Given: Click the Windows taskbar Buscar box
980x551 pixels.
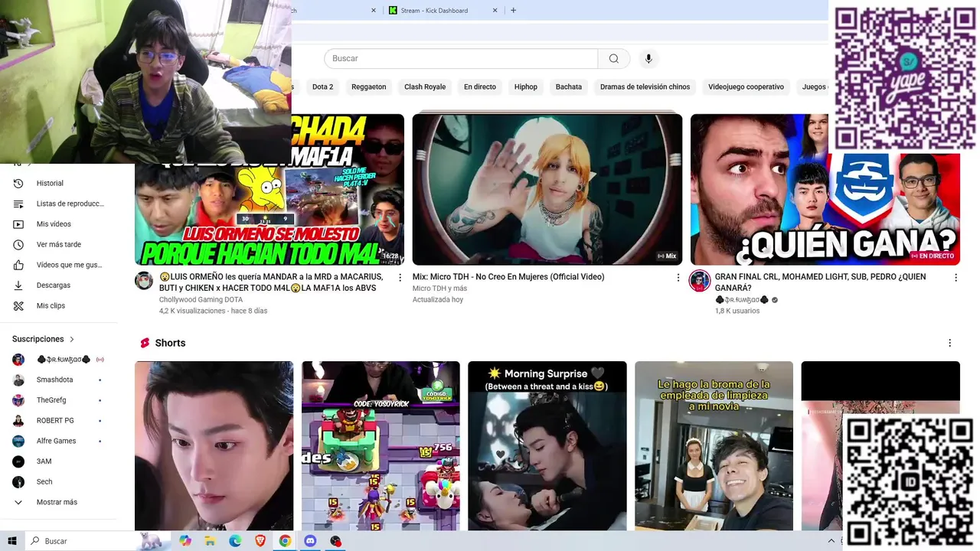Looking at the screenshot, I should coord(80,541).
